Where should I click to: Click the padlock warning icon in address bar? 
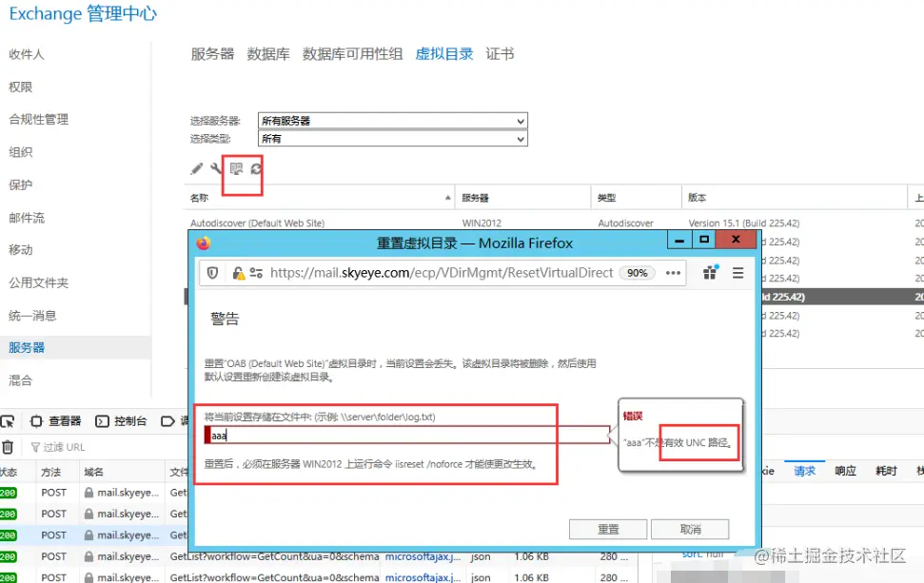pos(238,273)
